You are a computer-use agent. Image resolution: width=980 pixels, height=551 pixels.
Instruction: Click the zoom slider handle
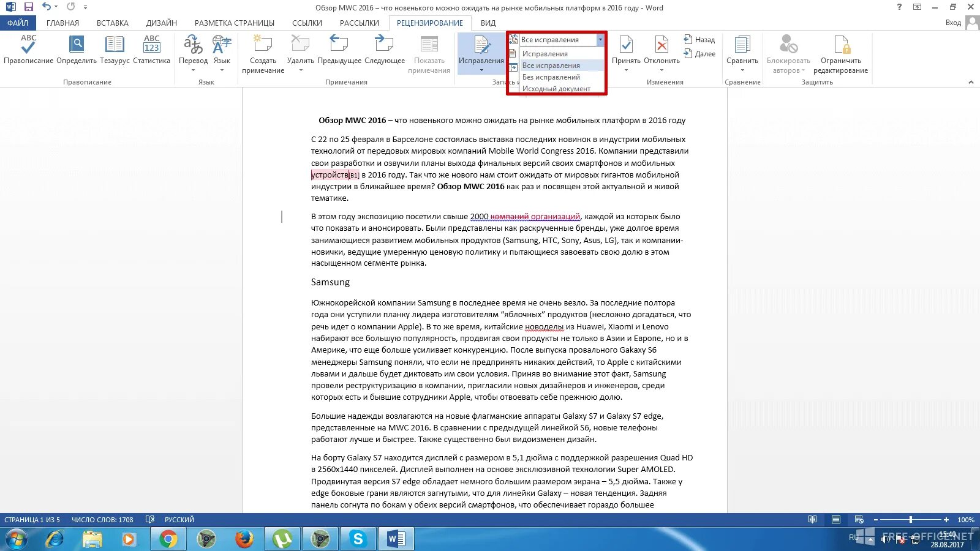[911, 520]
